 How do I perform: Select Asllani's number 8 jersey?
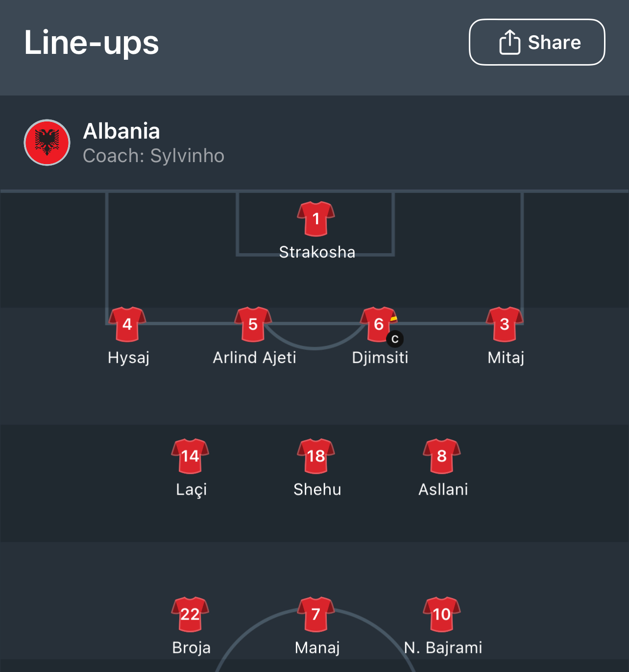[x=442, y=456]
